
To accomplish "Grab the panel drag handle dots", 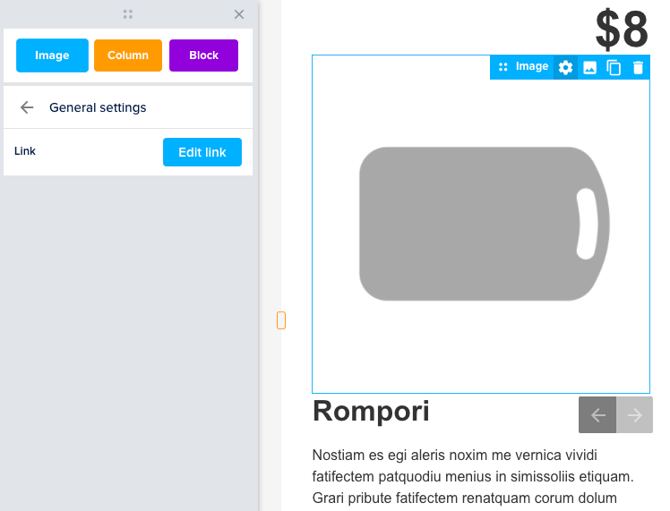I will click(128, 15).
